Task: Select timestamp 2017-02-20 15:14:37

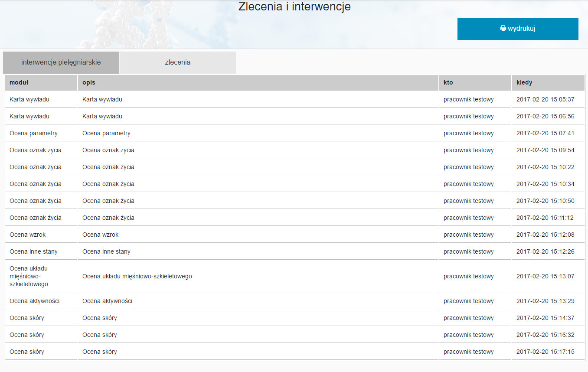Action: coord(545,318)
